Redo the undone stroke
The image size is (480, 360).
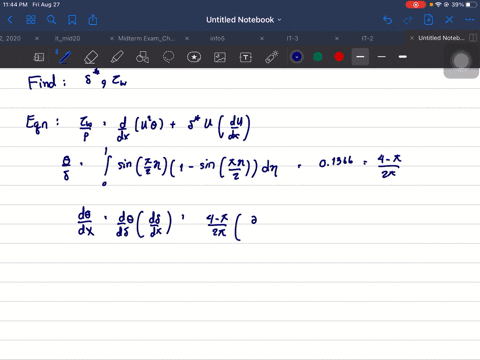point(408,20)
